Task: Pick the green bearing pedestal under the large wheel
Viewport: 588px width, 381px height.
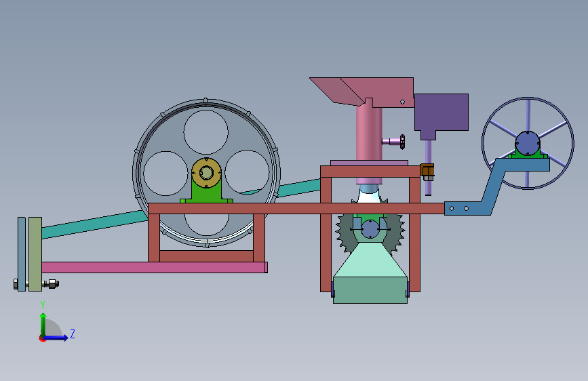Action: pyautogui.click(x=206, y=195)
